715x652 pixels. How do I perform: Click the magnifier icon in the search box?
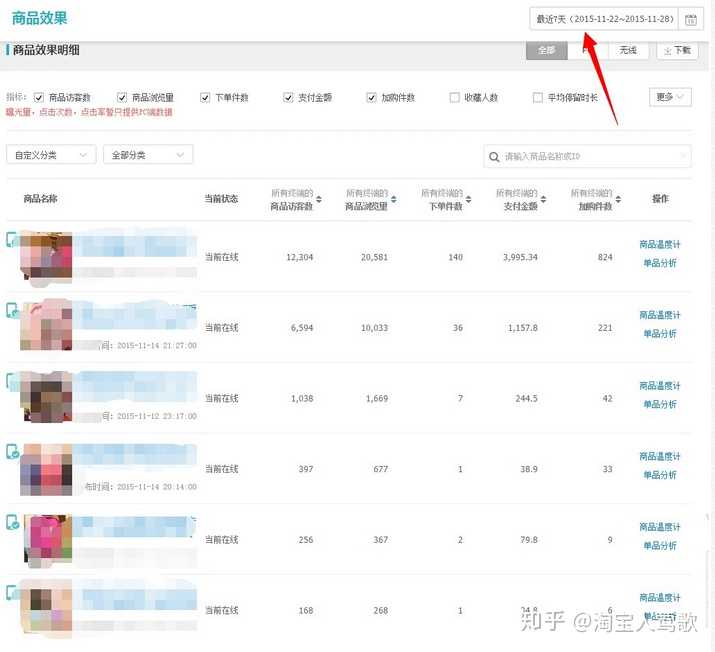coord(494,156)
